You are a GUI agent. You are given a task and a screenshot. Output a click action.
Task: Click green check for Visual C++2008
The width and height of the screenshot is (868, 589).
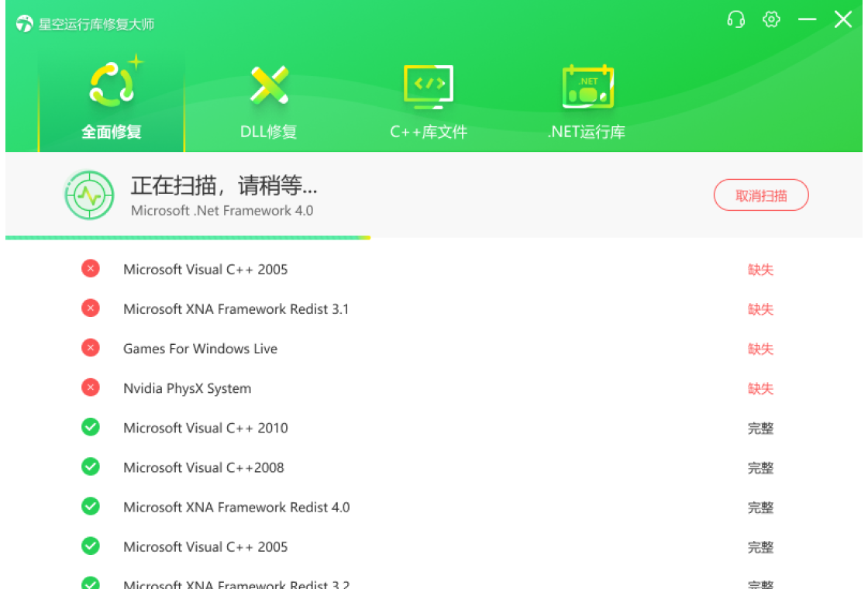(x=90, y=467)
